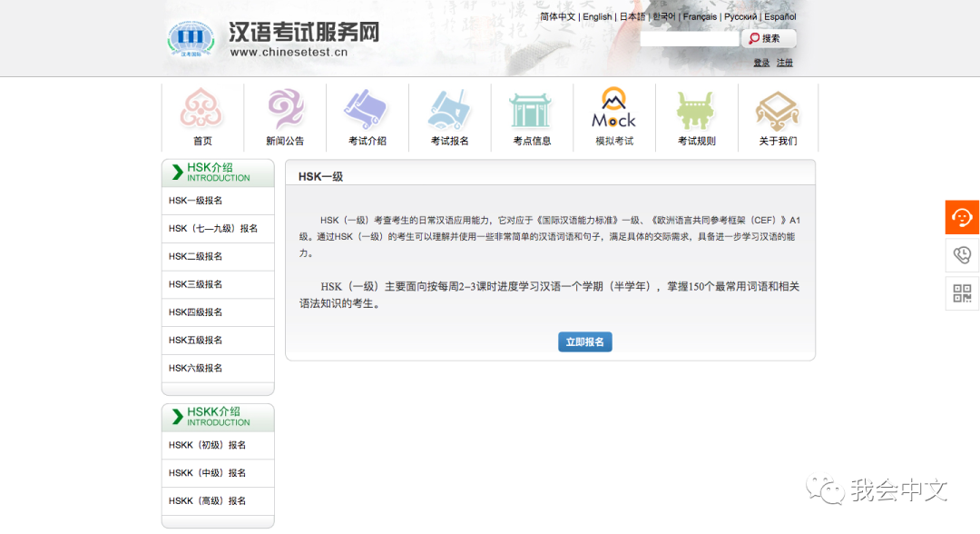Click the HSK一级 content heading
This screenshot has width=980, height=534.
(x=320, y=176)
